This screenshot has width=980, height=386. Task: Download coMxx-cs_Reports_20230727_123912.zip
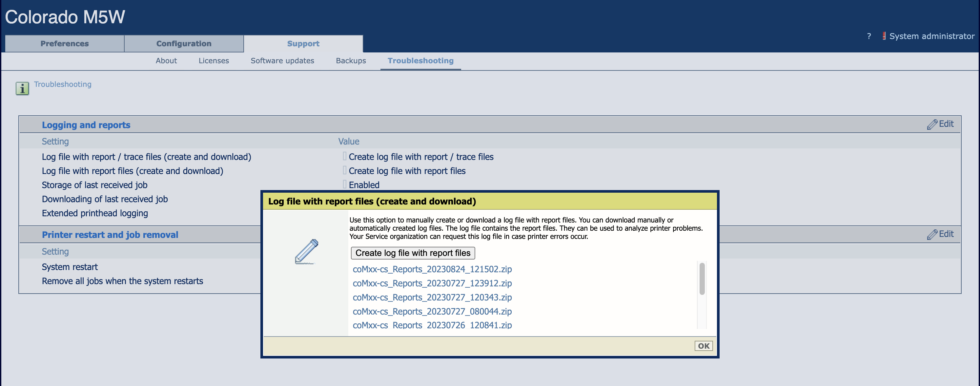click(432, 283)
